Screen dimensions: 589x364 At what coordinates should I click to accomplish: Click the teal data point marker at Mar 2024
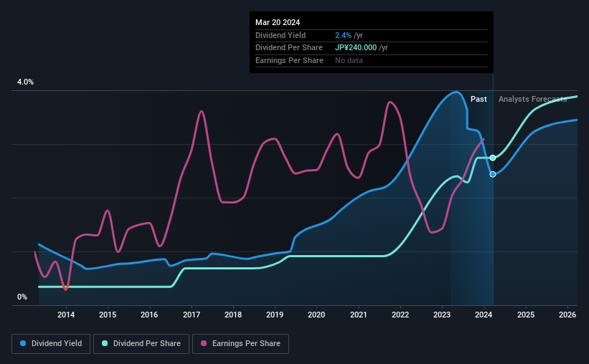pos(493,158)
